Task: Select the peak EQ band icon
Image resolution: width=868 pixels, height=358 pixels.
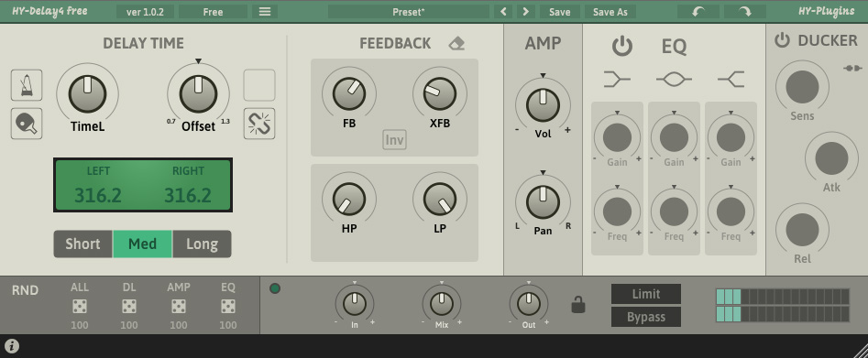Action: (x=674, y=80)
